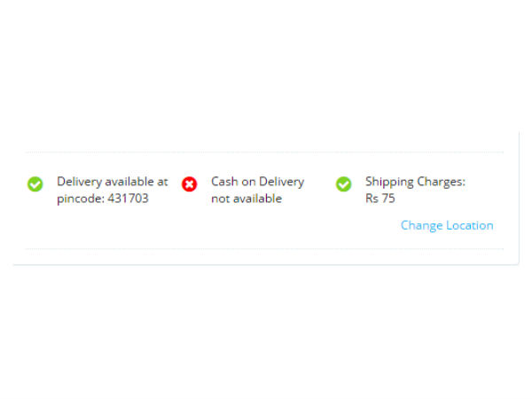The image size is (532, 399).
Task: Select the 'Shipping Charges:' label
Action: tap(415, 182)
